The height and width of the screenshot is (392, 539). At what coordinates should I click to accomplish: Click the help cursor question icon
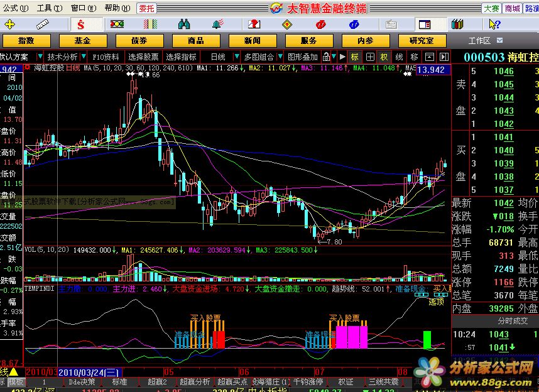point(494,24)
